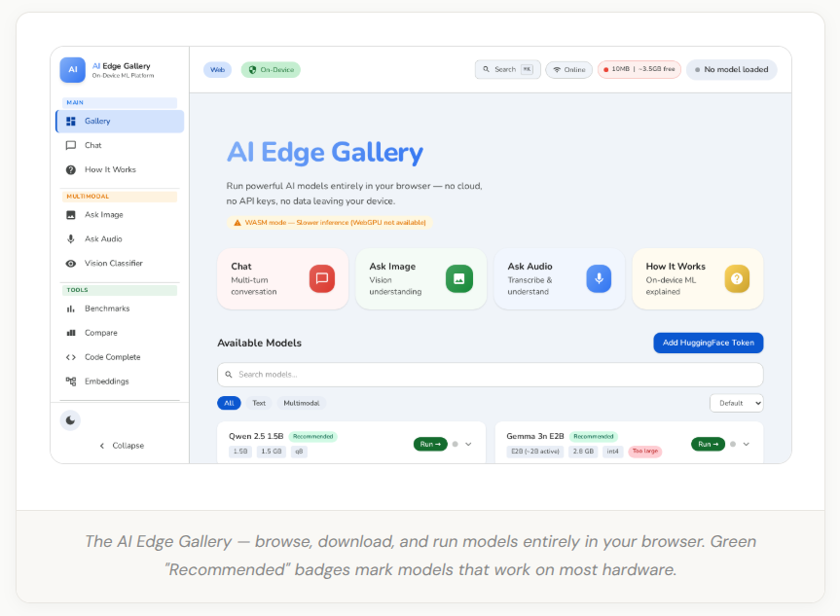Click the On-Device badge

pyautogui.click(x=271, y=70)
